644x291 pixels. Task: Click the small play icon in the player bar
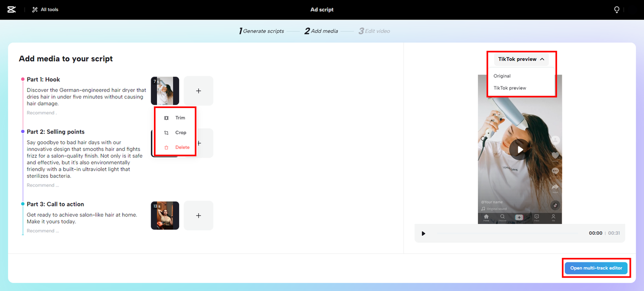click(x=423, y=233)
